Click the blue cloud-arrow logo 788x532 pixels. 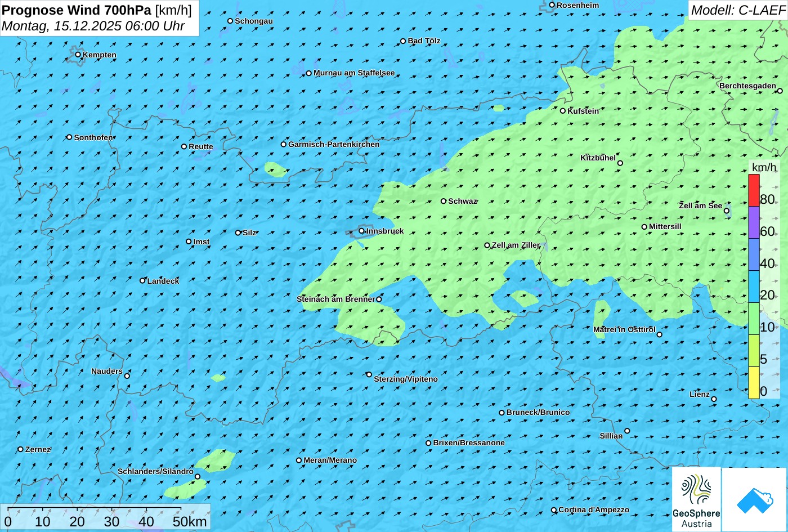click(x=754, y=499)
